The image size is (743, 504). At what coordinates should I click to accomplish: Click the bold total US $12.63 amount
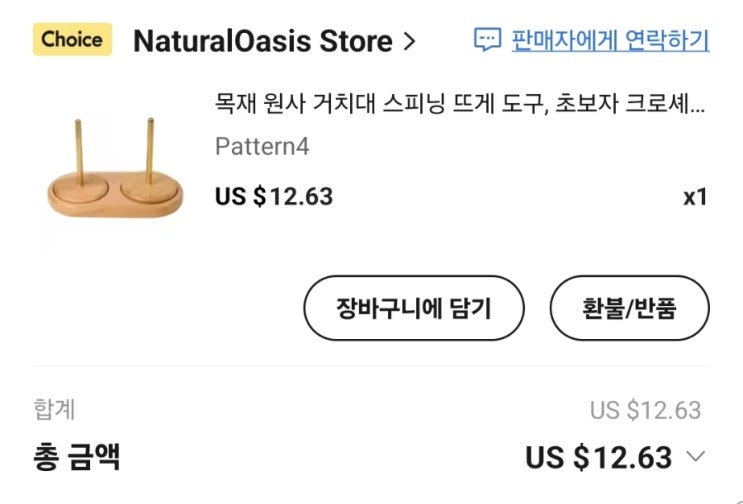coord(598,458)
